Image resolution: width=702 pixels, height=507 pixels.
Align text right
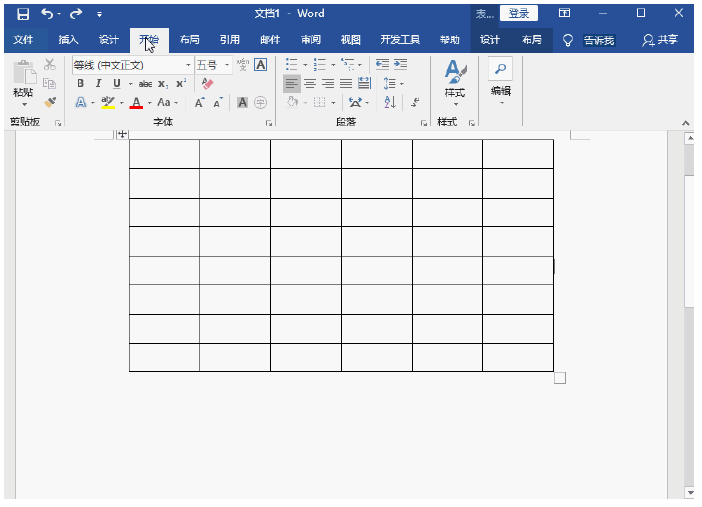(328, 83)
